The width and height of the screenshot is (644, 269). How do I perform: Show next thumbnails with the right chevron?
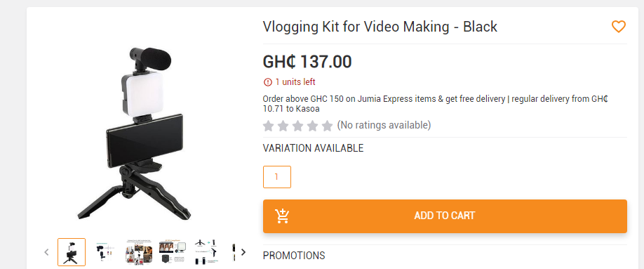coord(243,252)
